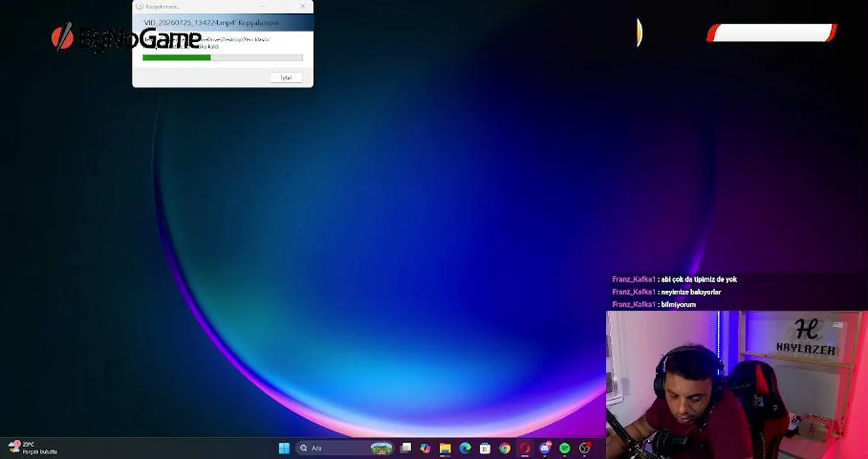Viewport: 868px width, 459px height.
Task: Open the weather widget showing Parçalı bulutlu
Action: [33, 448]
